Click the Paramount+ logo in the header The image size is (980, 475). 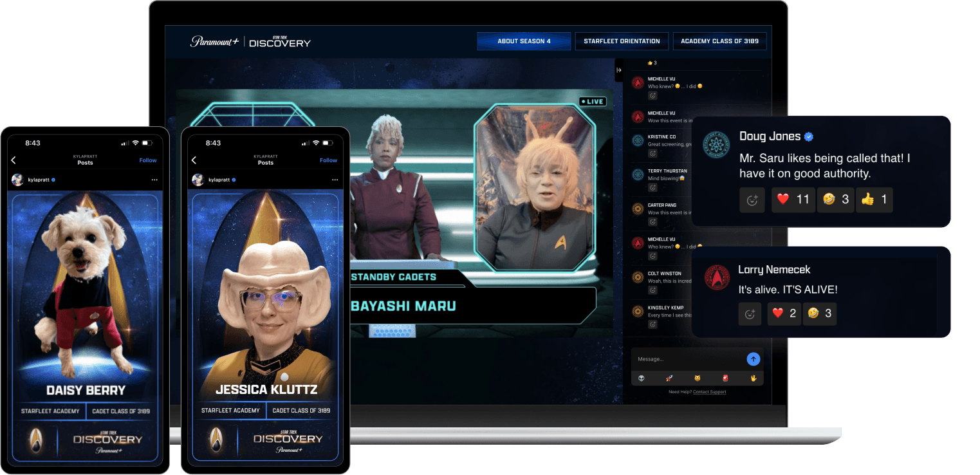click(214, 41)
